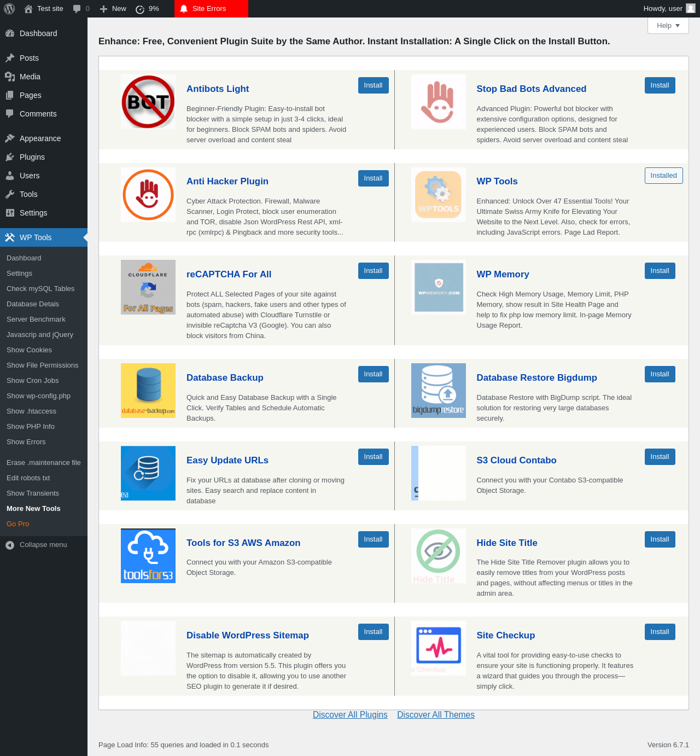
Task: Open the Site Checkup title link
Action: pyautogui.click(x=506, y=635)
